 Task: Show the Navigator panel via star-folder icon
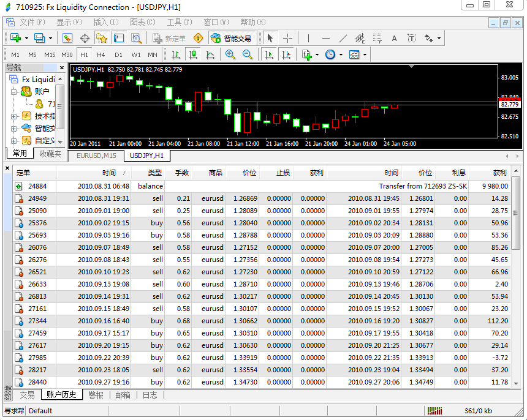pyautogui.click(x=102, y=38)
